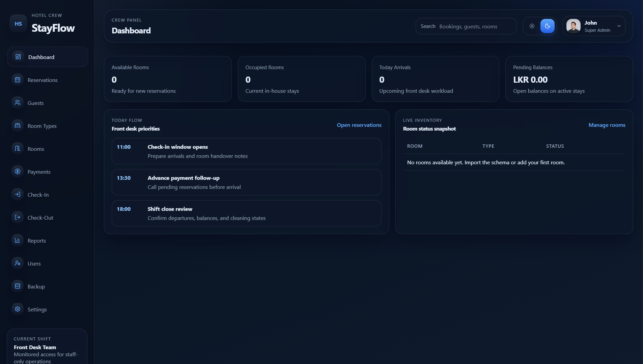Click the Check-Out exit icon
This screenshot has height=364, width=643.
pyautogui.click(x=18, y=218)
